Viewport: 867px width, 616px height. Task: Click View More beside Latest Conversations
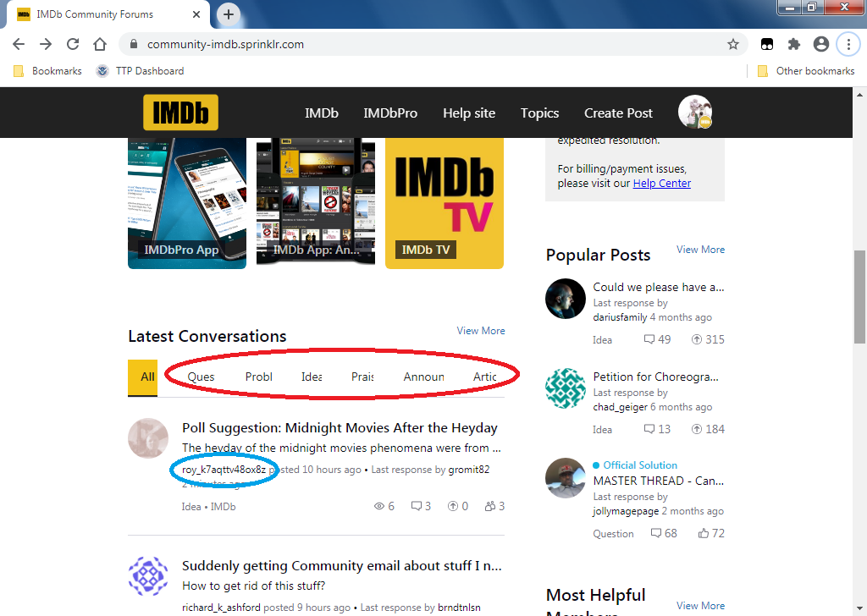tap(481, 331)
